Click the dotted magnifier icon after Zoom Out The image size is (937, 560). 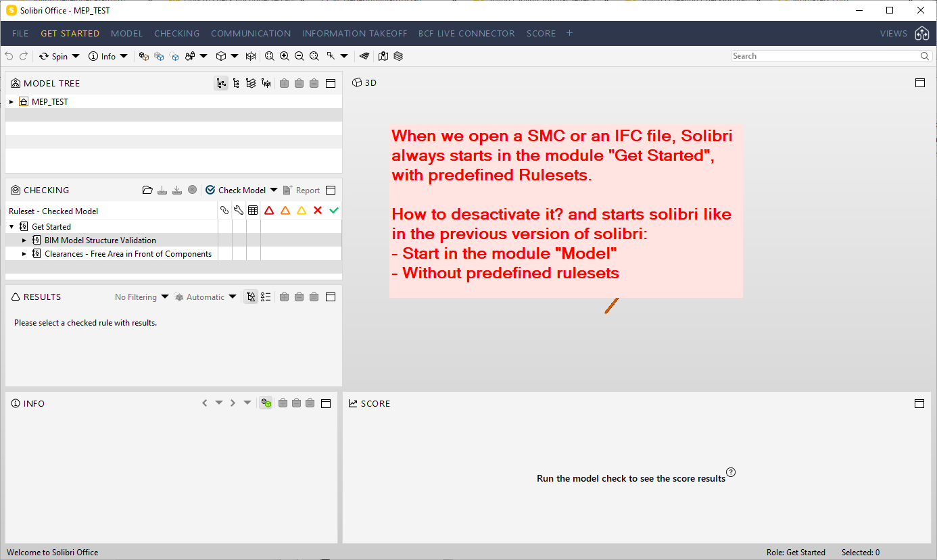point(314,57)
